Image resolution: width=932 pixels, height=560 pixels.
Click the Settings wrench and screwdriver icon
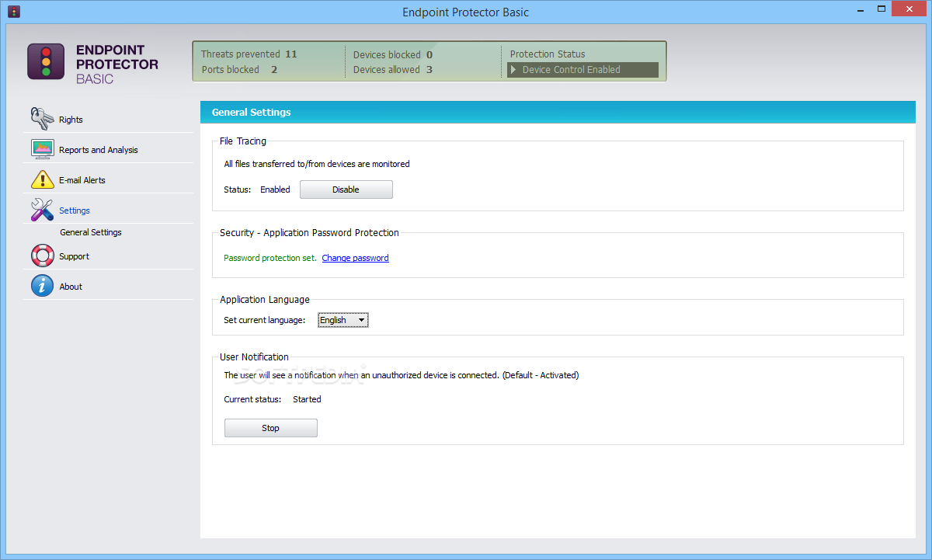click(x=42, y=210)
